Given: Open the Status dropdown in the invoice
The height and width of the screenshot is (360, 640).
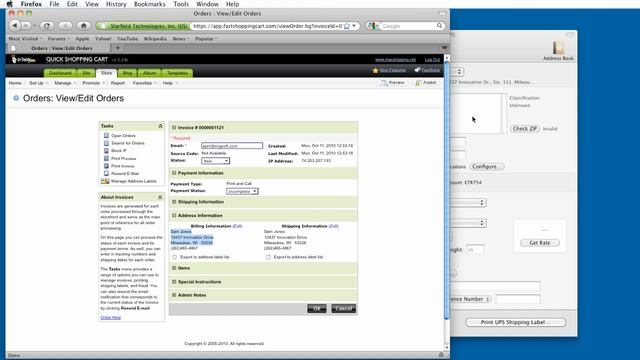Looking at the screenshot, I should click(216, 161).
